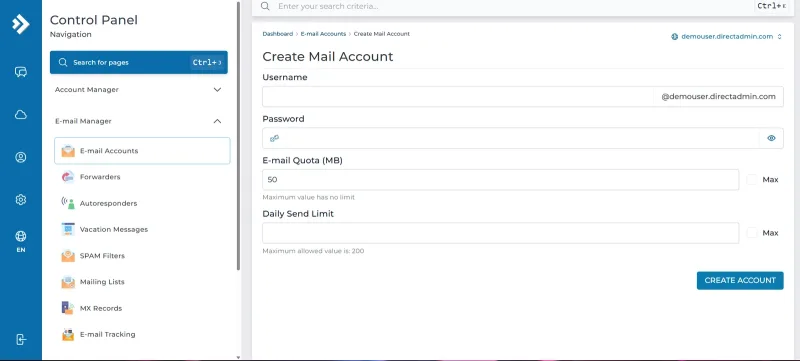Collapse the E-mail Manager section
The image size is (800, 361).
pyautogui.click(x=139, y=121)
